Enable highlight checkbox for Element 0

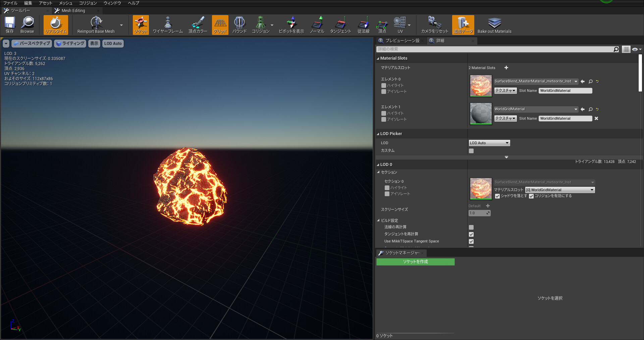[384, 86]
